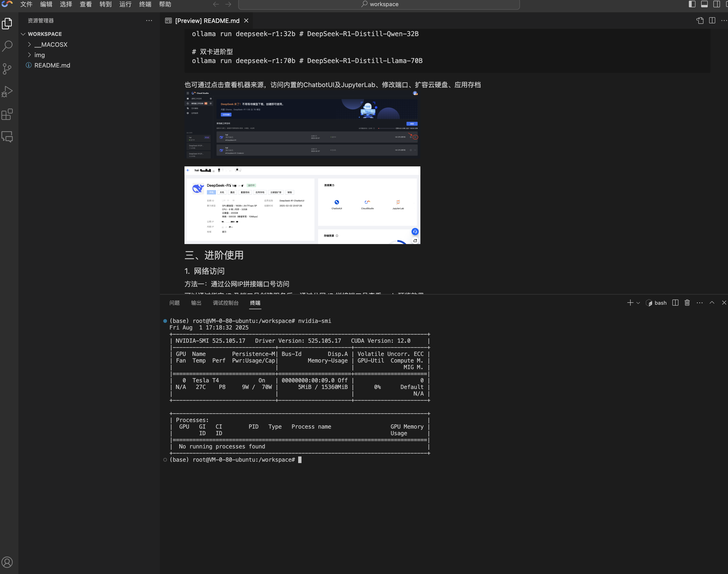Screen dimensions: 728x574
Task: Open the Search view icon
Action: [7, 46]
